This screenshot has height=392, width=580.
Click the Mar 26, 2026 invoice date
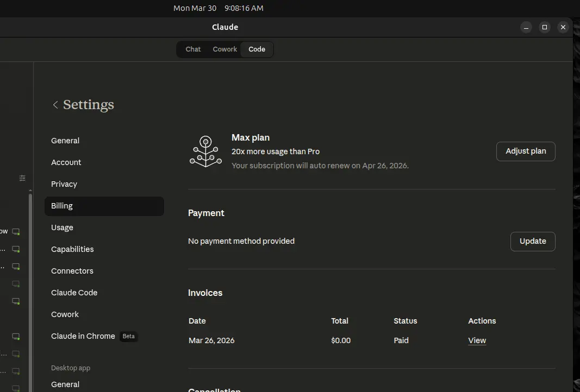[x=211, y=340]
